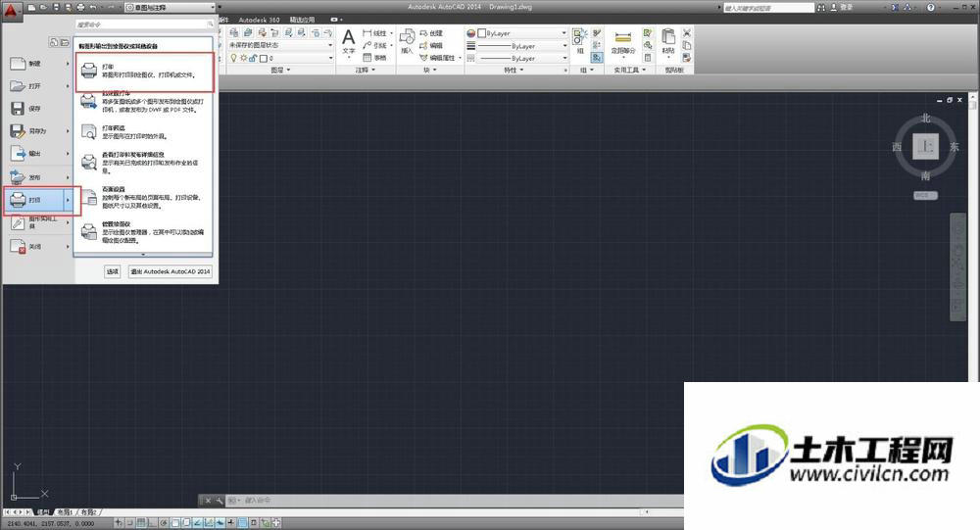The image size is (980, 530).
Task: Click the red AutoCAD application menu button
Action: pyautogui.click(x=11, y=11)
